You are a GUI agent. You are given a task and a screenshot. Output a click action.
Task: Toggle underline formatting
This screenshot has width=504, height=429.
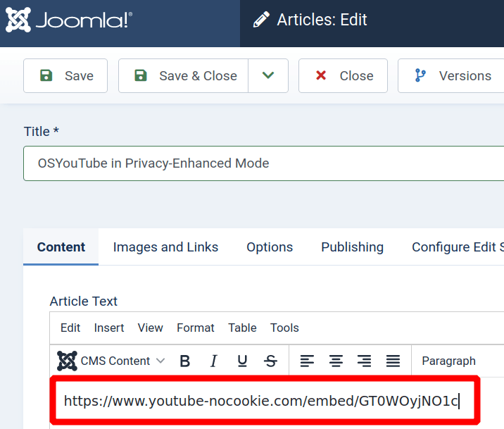click(x=242, y=361)
